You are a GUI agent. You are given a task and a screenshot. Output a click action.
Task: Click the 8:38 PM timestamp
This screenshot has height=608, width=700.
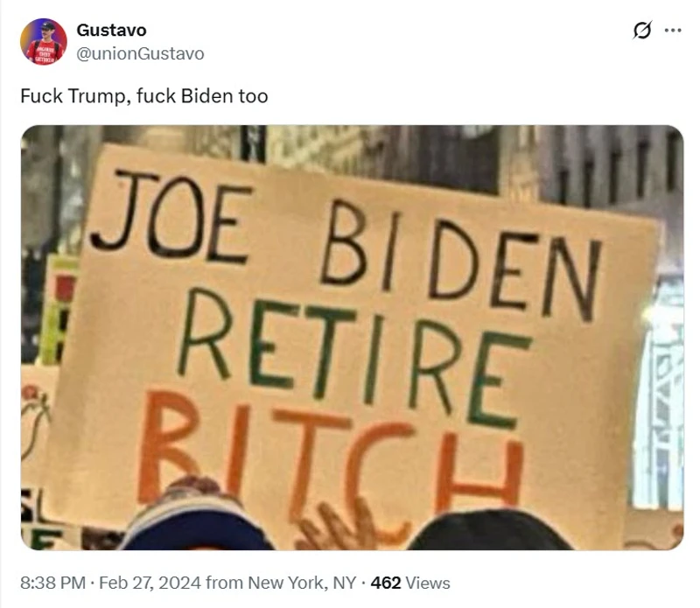tap(52, 583)
